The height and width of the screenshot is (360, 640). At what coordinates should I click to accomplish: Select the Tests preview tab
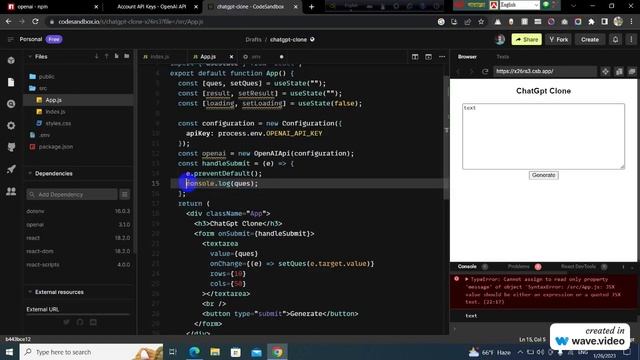[502, 57]
